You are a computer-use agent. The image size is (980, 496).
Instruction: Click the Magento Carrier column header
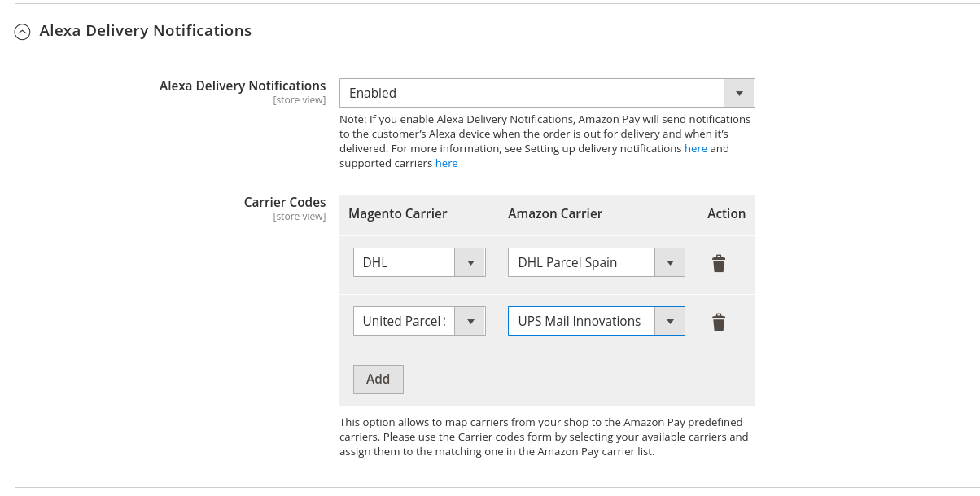tap(398, 213)
